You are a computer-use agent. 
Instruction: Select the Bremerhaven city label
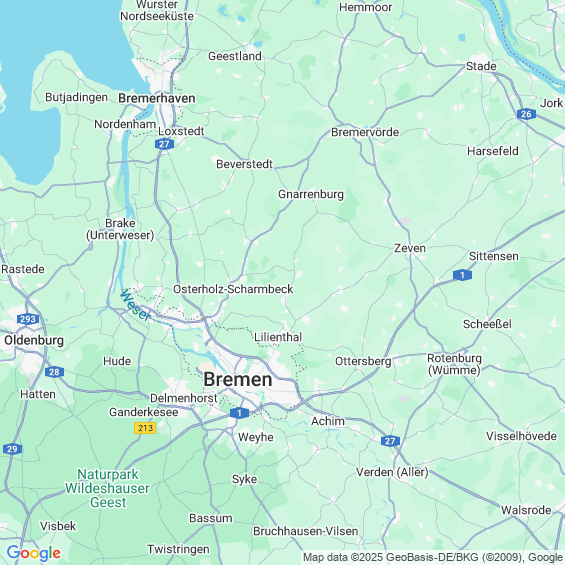click(x=157, y=98)
